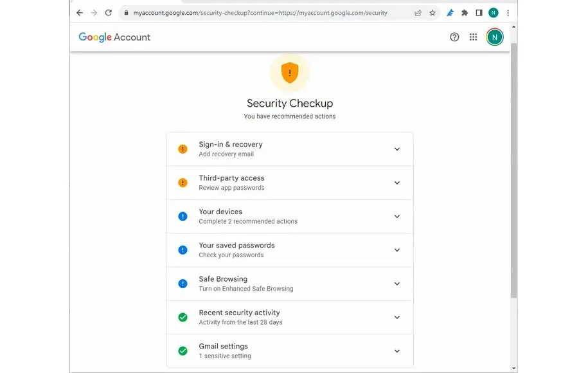The width and height of the screenshot is (588, 373).
Task: Expand the Gmail settings chevron
Action: 397,351
